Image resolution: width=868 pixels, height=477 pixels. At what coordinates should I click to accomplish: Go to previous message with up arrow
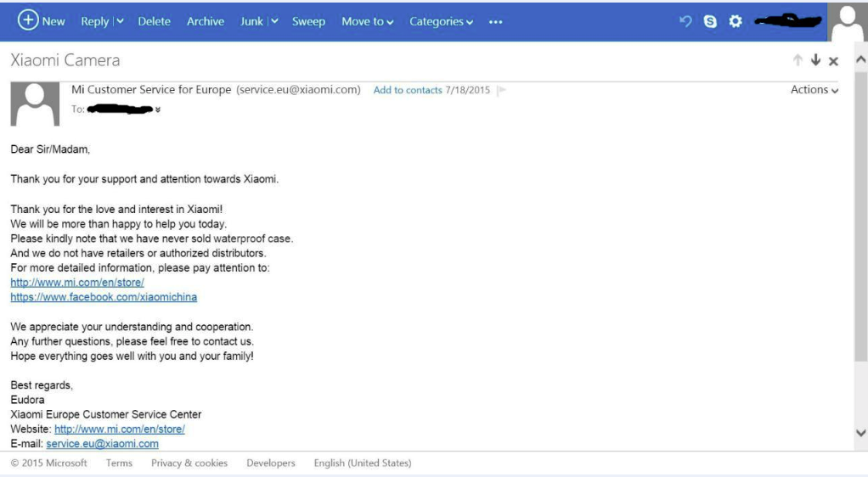tap(798, 59)
